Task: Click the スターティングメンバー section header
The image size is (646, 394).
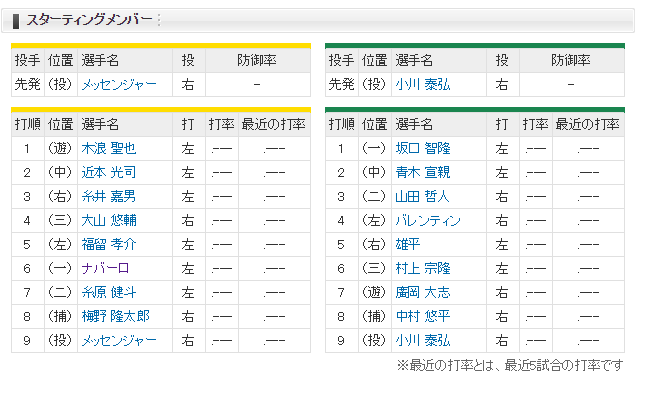Action: pyautogui.click(x=89, y=20)
